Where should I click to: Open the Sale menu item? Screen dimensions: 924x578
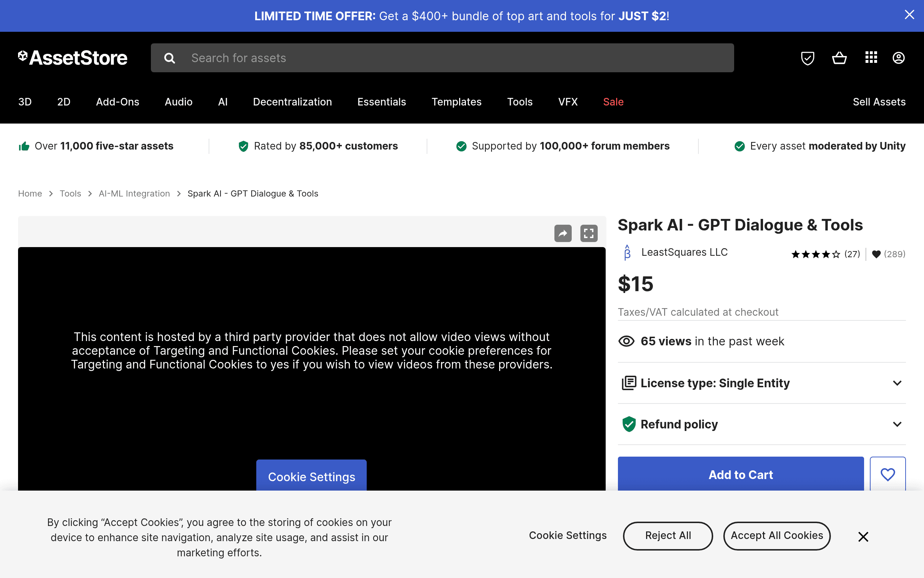[613, 102]
